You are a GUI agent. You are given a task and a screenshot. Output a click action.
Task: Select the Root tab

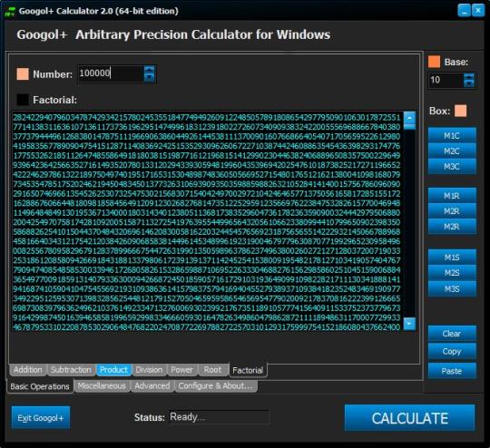point(213,370)
